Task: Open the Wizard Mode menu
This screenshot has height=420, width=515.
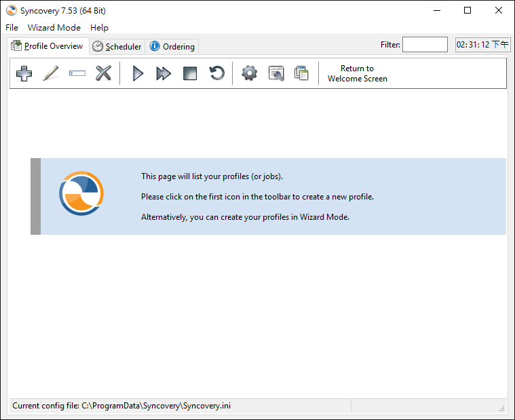Action: point(54,28)
